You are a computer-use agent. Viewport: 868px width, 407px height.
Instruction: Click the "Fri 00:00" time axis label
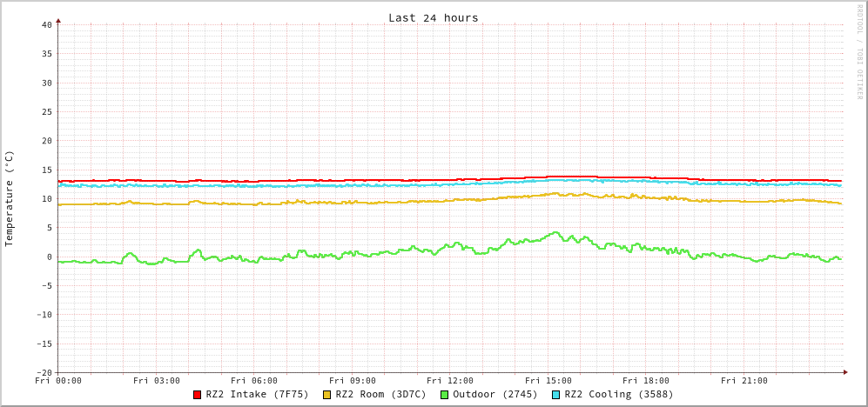tap(58, 381)
